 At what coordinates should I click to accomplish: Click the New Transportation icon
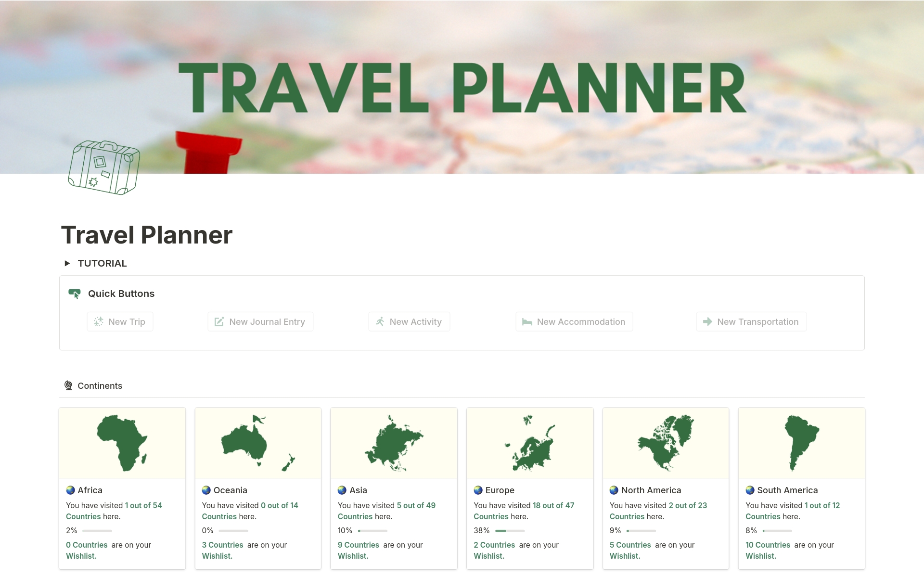tap(707, 321)
